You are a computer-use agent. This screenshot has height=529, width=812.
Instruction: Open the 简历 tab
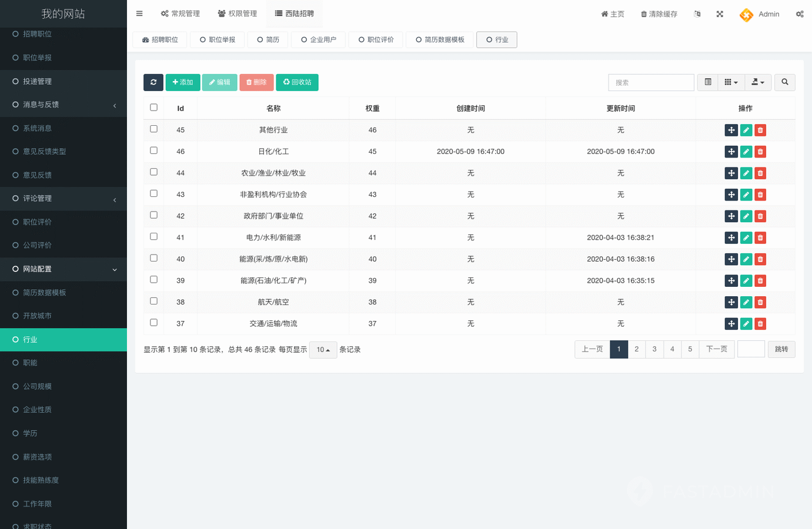(x=268, y=40)
